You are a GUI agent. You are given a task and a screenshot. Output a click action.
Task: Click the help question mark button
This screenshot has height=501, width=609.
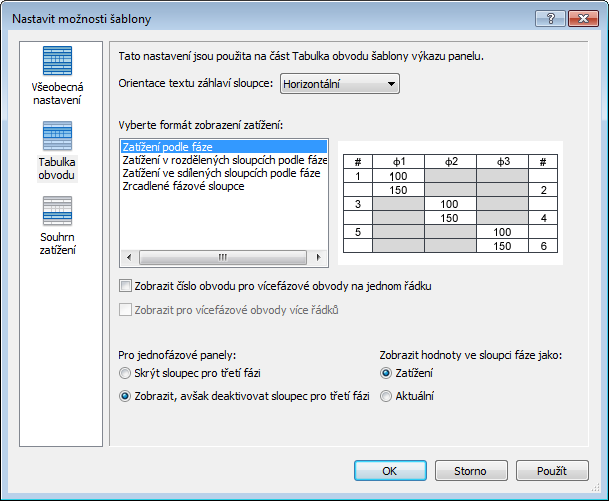tap(550, 18)
